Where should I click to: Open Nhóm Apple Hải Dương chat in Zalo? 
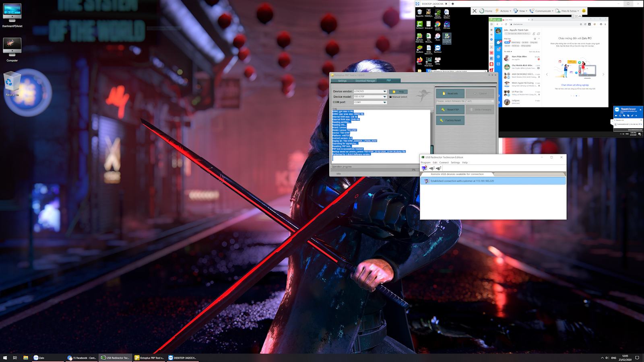pyautogui.click(x=522, y=84)
